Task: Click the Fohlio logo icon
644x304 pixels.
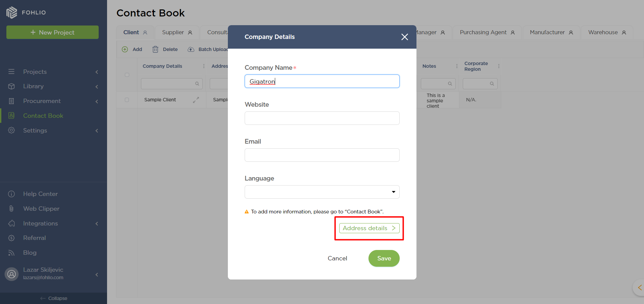Action: pyautogui.click(x=12, y=12)
